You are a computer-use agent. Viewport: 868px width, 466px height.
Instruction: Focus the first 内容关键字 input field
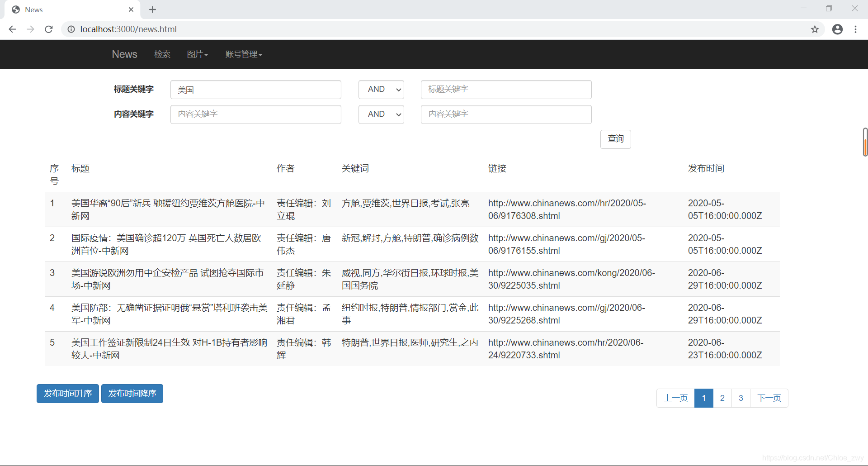pyautogui.click(x=256, y=114)
